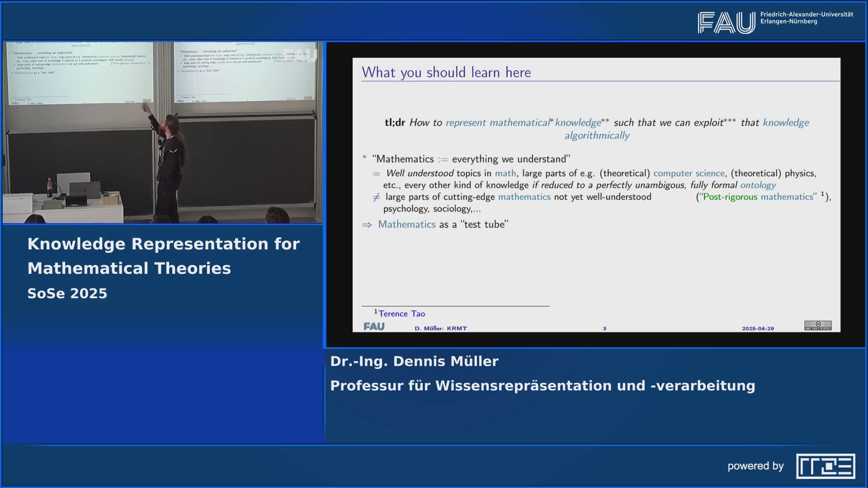Click the small FAU logo in slide footer

click(374, 326)
